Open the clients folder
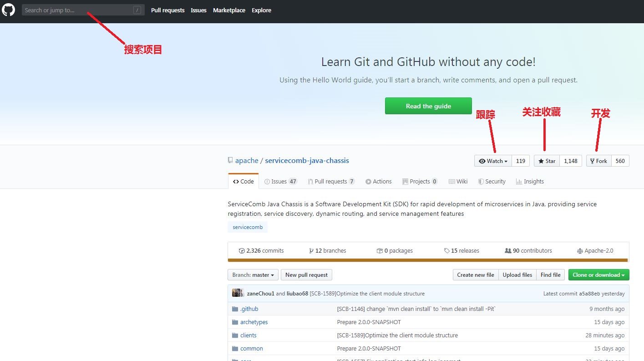644x361 pixels. pyautogui.click(x=248, y=335)
